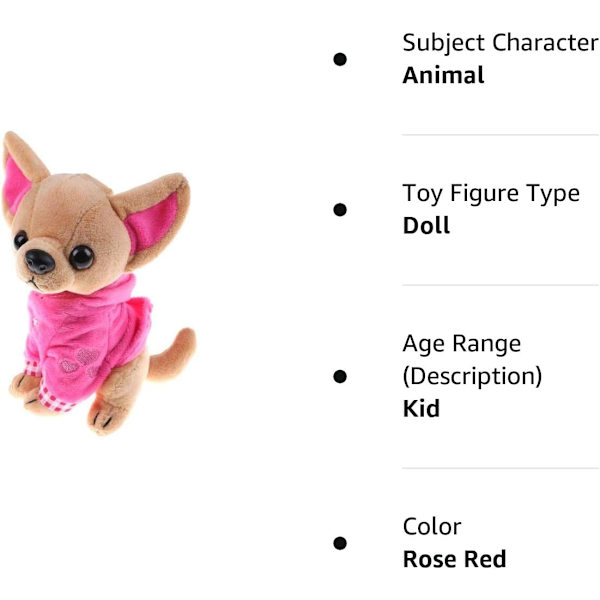Screen dimensions: 600x600
Task: Click the bullet beside Age Range
Action: [340, 376]
